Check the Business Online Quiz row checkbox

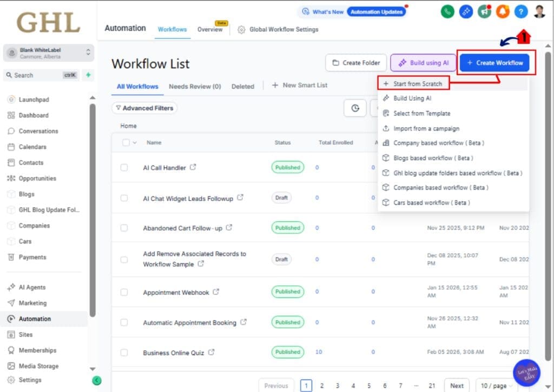pos(124,353)
